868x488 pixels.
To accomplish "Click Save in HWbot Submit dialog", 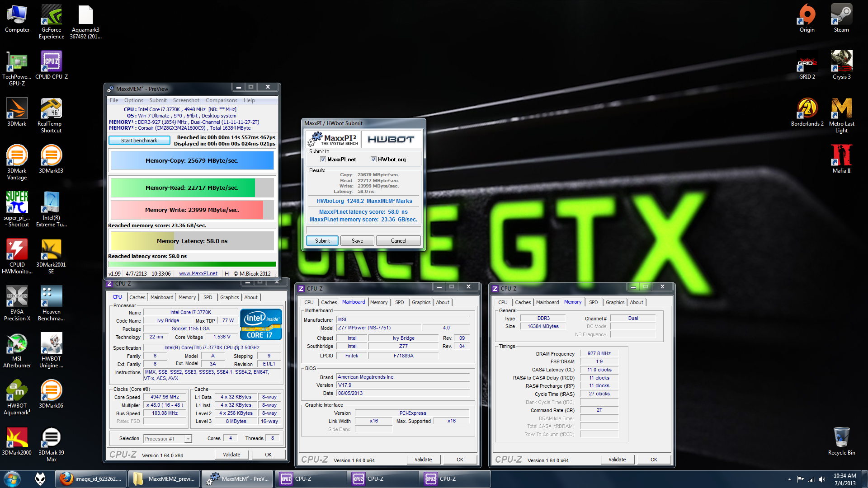I will coord(358,241).
